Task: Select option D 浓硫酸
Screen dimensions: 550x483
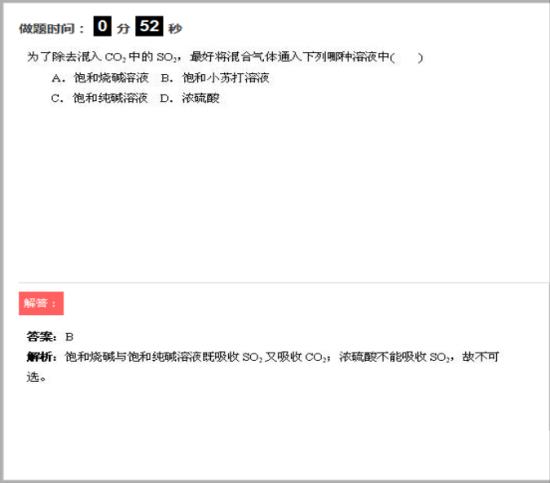Action: [x=190, y=98]
